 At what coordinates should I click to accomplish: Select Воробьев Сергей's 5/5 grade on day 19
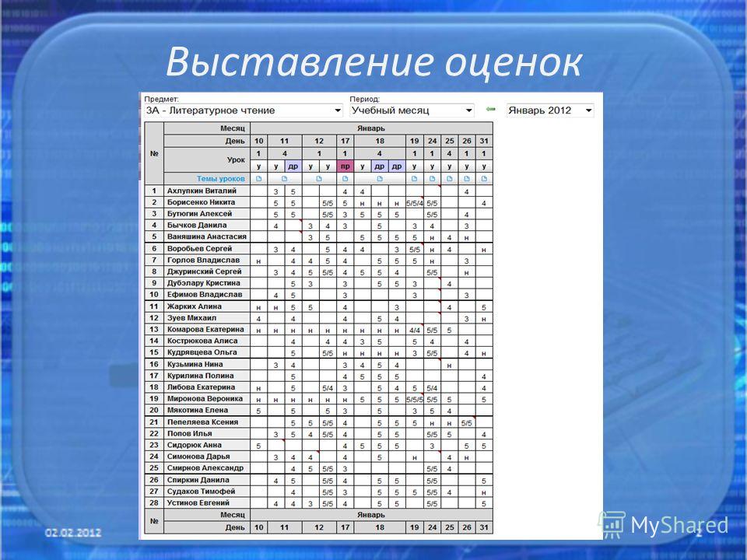tap(415, 249)
